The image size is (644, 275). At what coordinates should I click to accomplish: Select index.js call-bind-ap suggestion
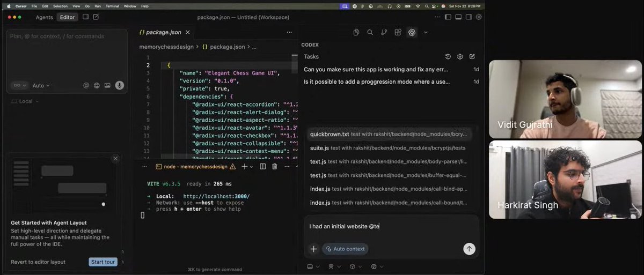391,189
